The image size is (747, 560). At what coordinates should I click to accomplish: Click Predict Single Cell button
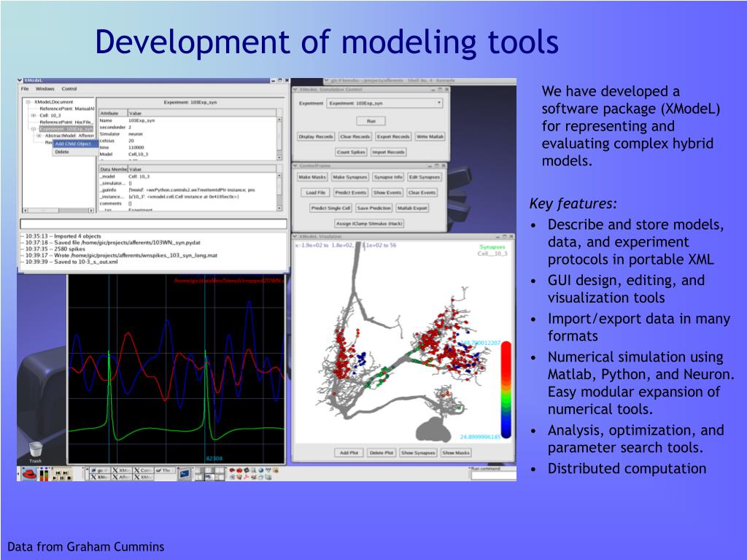pos(330,208)
